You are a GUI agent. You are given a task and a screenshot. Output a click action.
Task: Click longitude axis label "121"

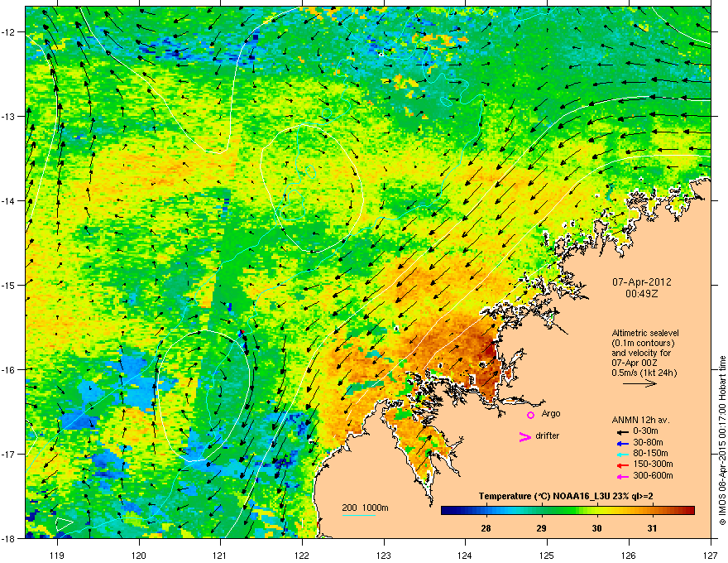click(220, 555)
